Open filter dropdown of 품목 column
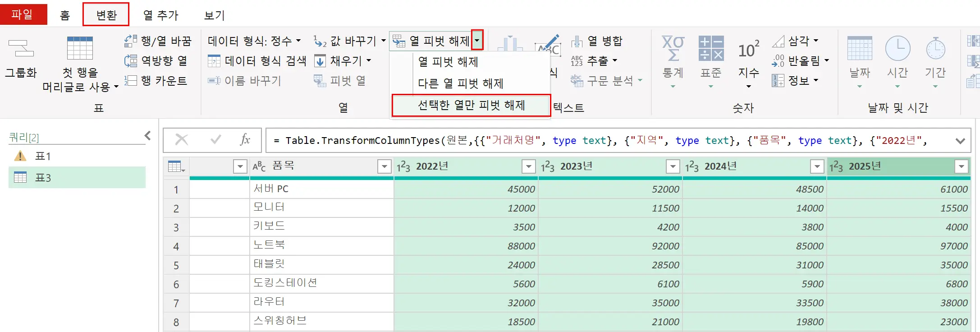This screenshot has height=332, width=980. (384, 166)
